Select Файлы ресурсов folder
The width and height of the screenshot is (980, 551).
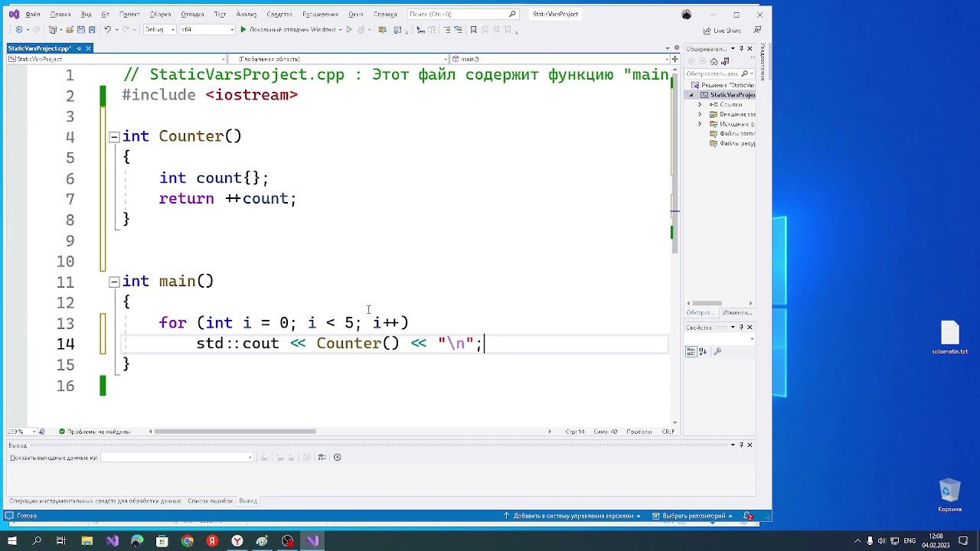[x=733, y=143]
